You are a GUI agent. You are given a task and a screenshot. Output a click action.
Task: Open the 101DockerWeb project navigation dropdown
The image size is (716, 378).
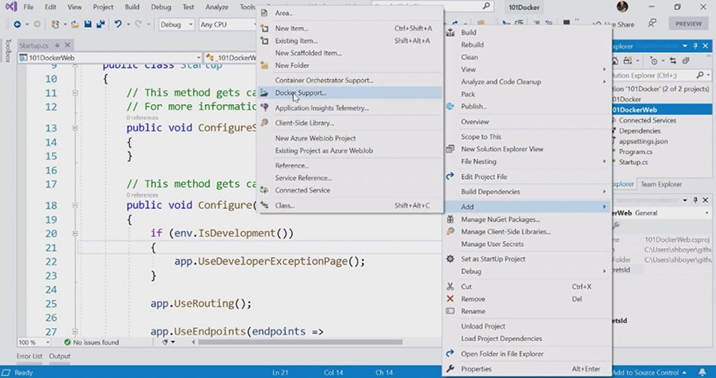tap(110, 58)
